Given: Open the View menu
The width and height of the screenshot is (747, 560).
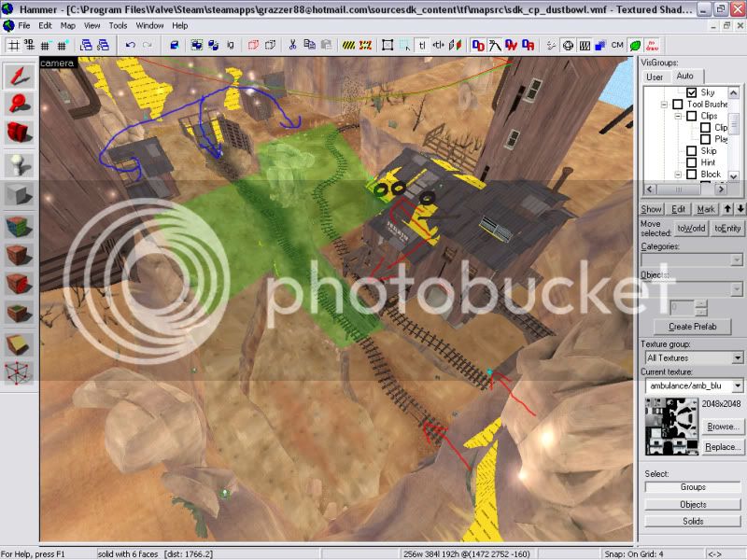Looking at the screenshot, I should coord(92,25).
